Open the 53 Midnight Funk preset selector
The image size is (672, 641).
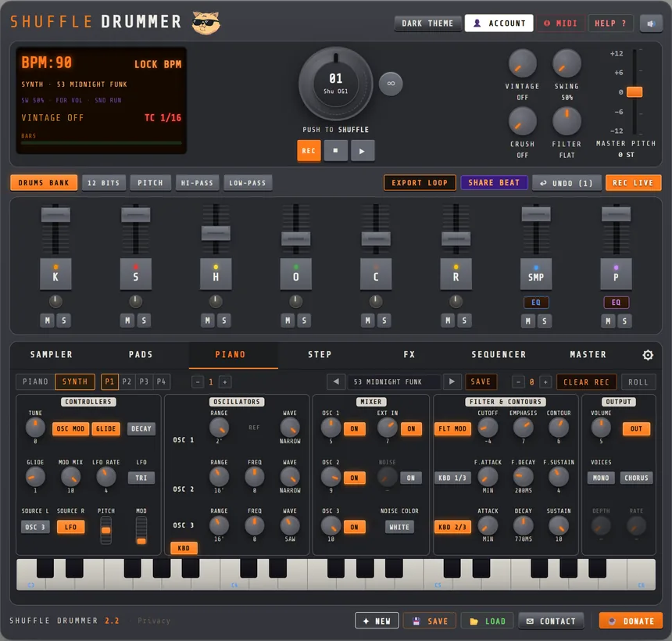[x=393, y=381]
